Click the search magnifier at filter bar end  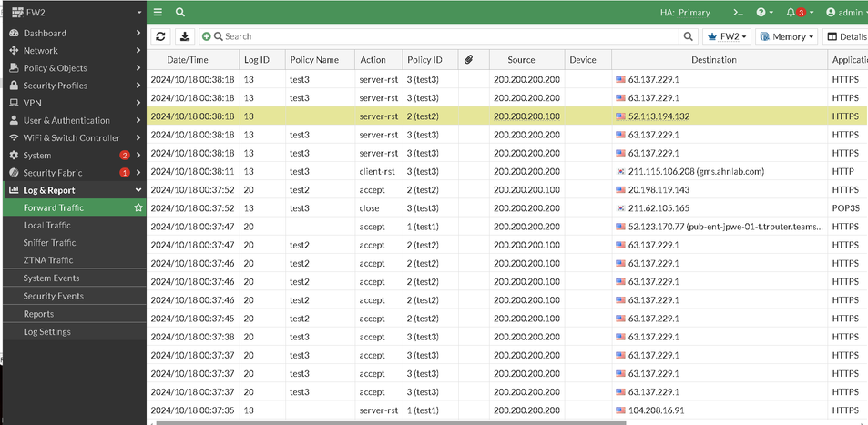coord(688,36)
